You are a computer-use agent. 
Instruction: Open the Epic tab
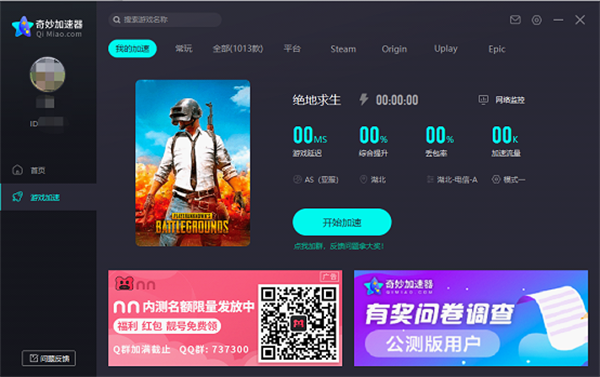pyautogui.click(x=497, y=49)
